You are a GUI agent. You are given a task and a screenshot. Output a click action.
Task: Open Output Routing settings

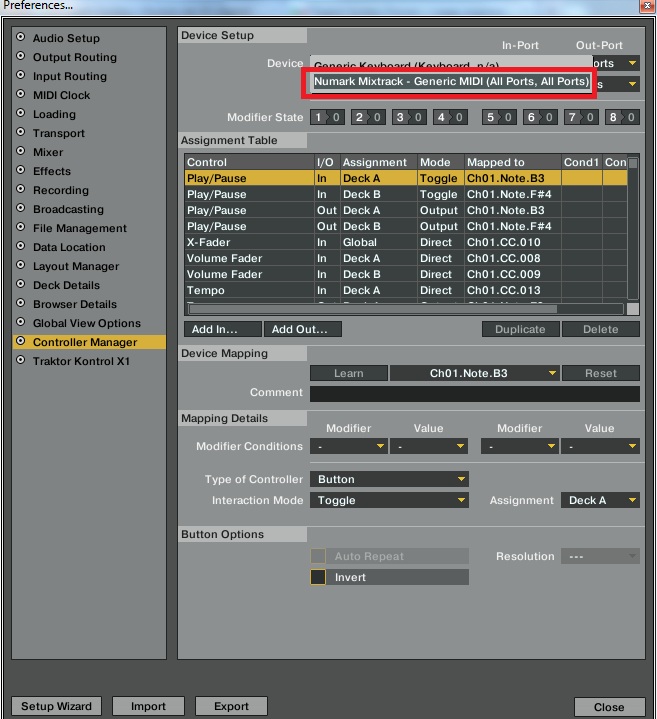pyautogui.click(x=75, y=57)
